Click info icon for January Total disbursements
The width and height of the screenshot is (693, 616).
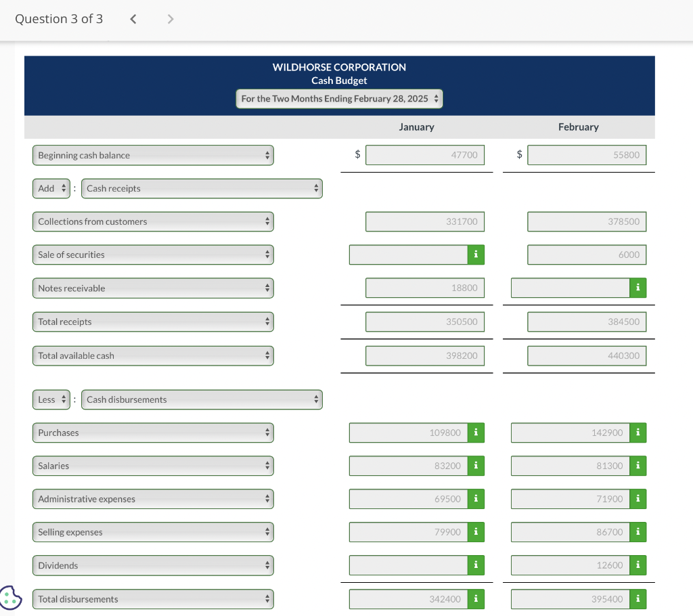pyautogui.click(x=476, y=599)
